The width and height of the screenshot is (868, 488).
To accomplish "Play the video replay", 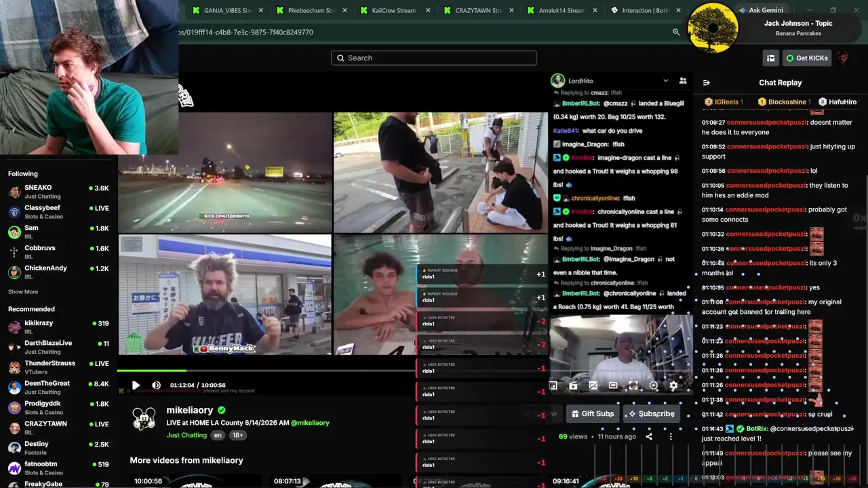I will (x=136, y=385).
